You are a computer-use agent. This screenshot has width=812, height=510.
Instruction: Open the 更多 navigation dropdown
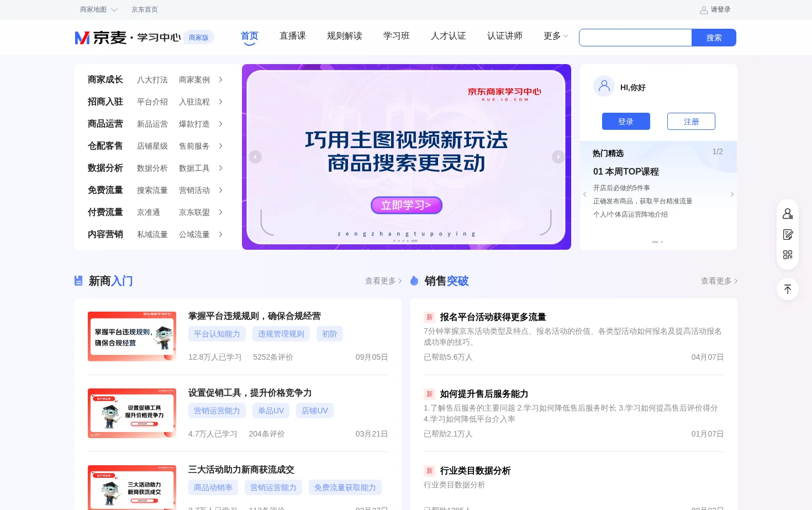point(556,36)
